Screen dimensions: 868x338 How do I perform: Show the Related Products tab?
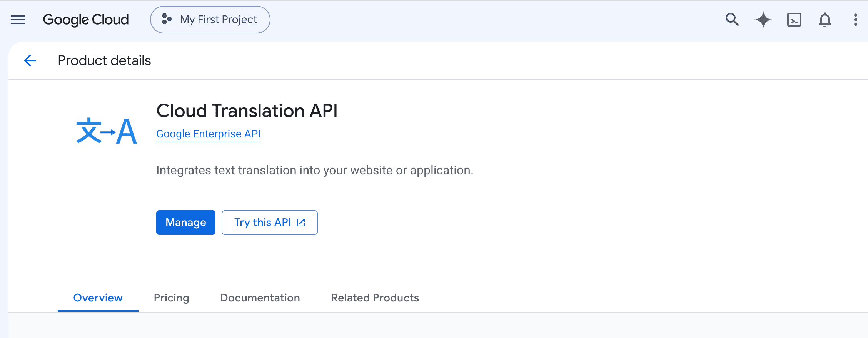(375, 298)
